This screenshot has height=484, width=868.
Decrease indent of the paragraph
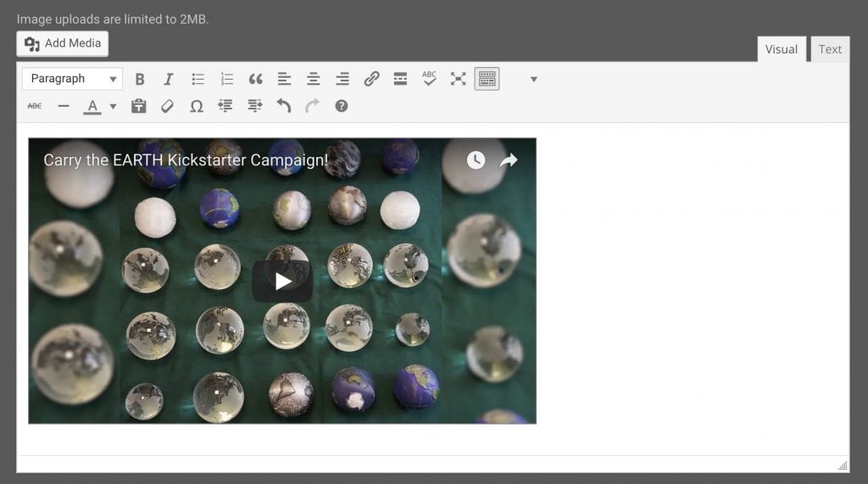(225, 106)
